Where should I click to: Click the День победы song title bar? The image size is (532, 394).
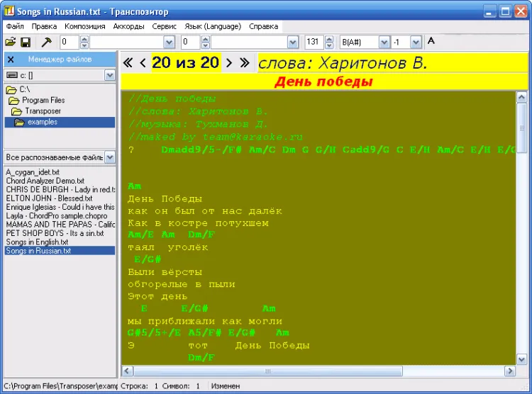coord(324,81)
